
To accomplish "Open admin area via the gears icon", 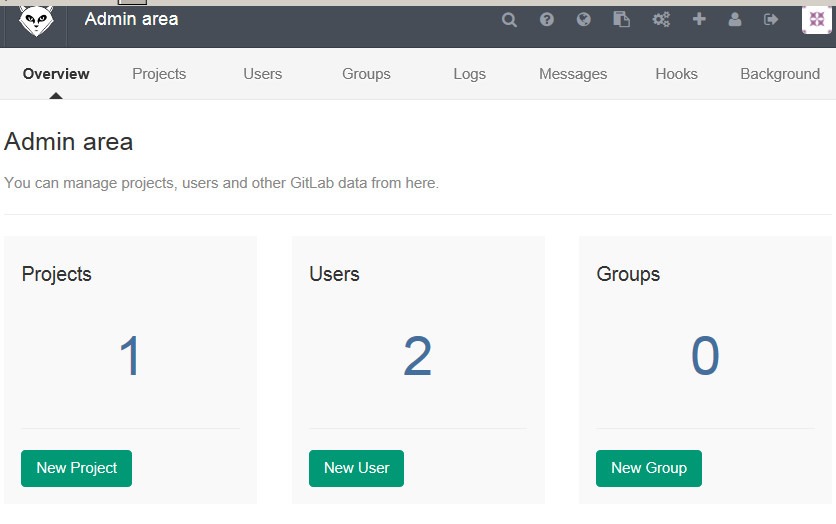I will point(661,20).
